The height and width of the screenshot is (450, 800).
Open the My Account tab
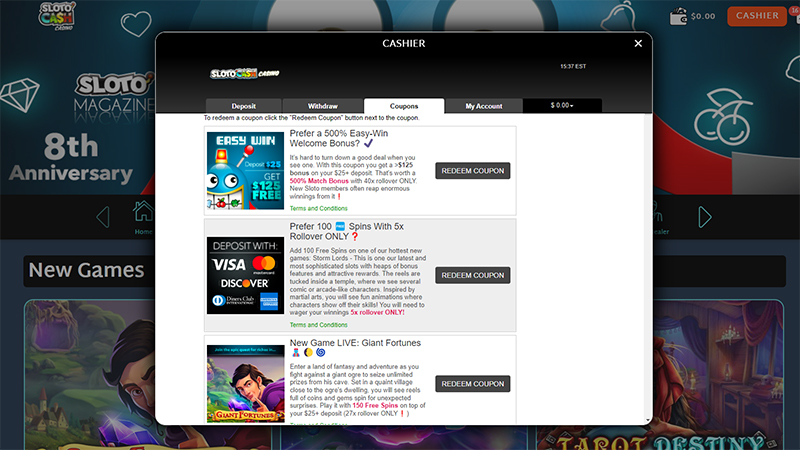point(484,106)
